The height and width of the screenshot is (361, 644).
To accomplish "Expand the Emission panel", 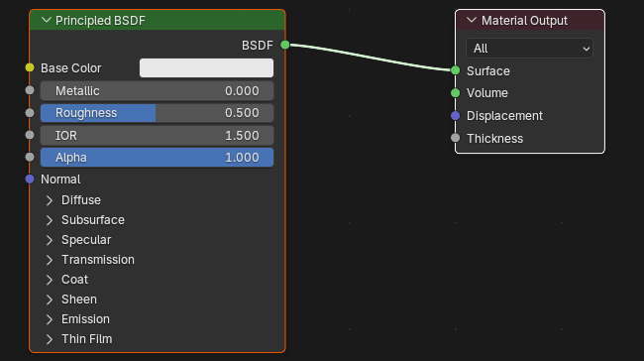I will click(50, 319).
